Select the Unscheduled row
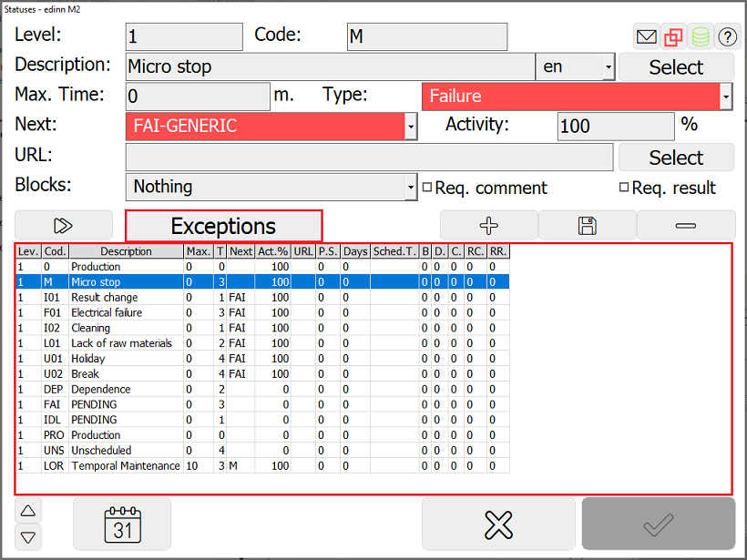This screenshot has width=747, height=560. point(262,450)
